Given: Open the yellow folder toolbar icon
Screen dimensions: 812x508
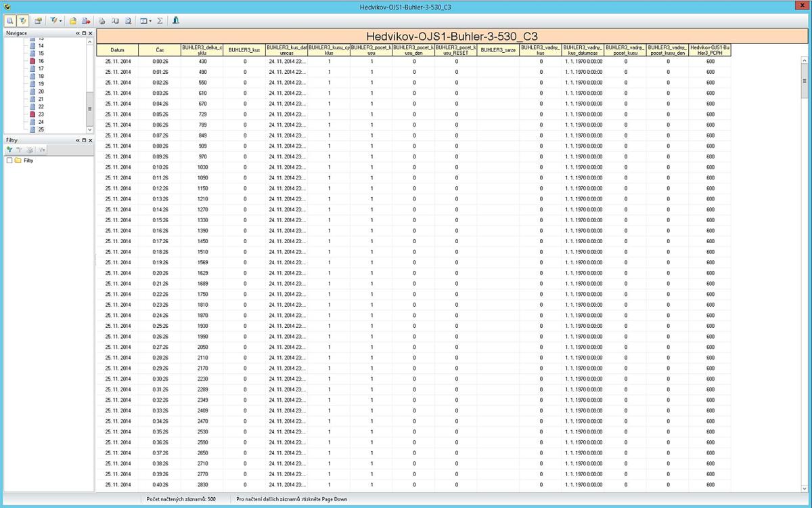Looking at the screenshot, I should [72, 21].
